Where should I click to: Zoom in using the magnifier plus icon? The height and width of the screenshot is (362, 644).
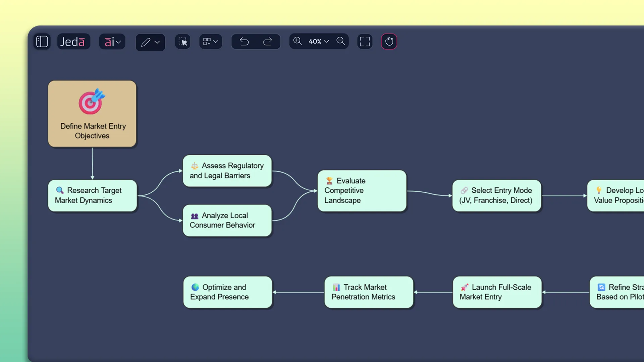point(297,41)
